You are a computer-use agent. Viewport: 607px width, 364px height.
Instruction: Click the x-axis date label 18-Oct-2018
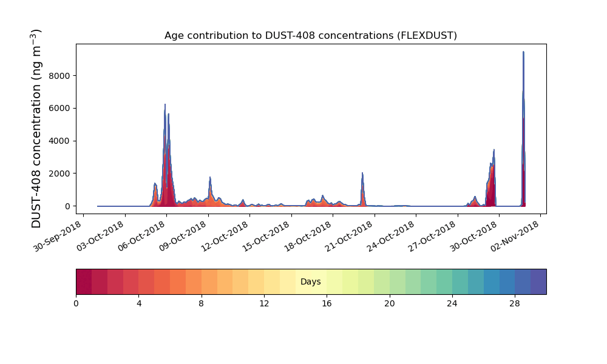pos(308,237)
